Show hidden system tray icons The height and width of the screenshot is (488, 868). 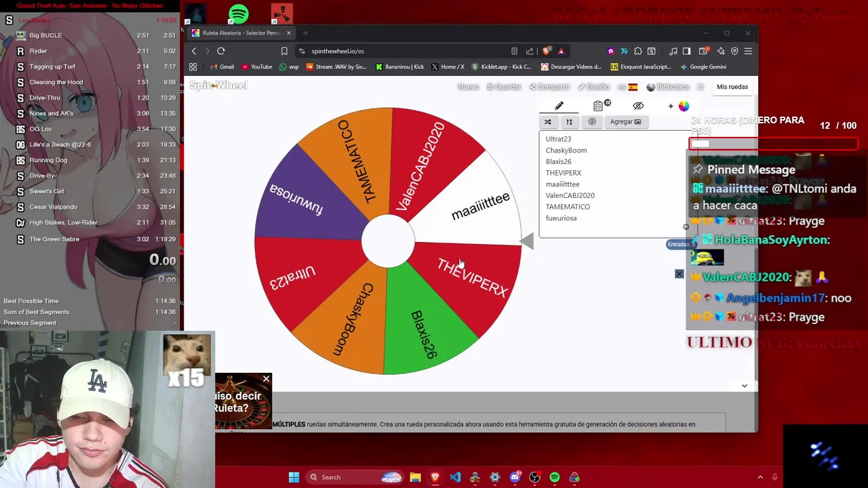tap(760, 477)
